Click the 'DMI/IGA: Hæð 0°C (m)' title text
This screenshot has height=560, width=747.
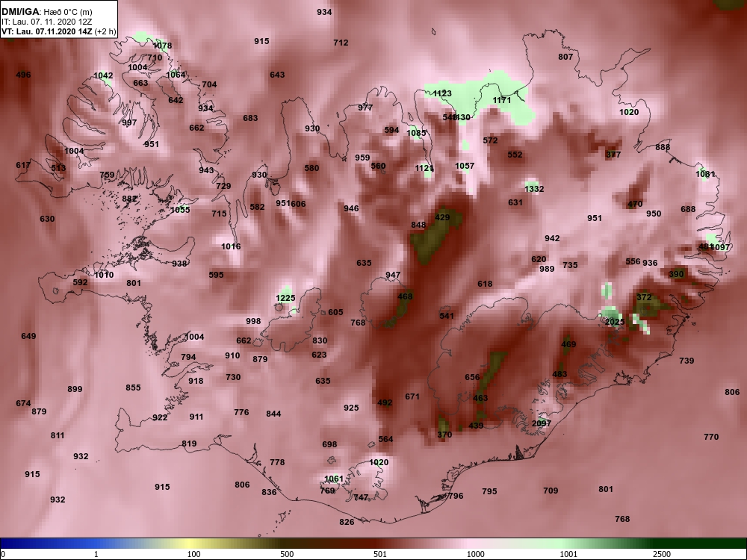pyautogui.click(x=46, y=11)
